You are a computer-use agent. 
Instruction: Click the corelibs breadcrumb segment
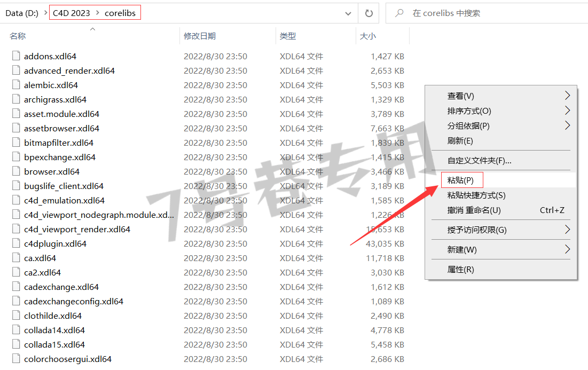pyautogui.click(x=120, y=13)
